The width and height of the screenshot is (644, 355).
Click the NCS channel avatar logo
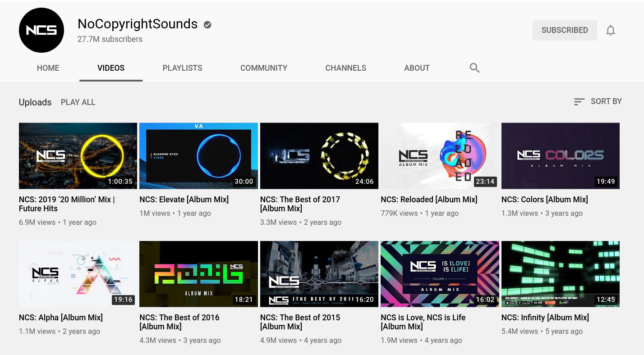pos(41,31)
